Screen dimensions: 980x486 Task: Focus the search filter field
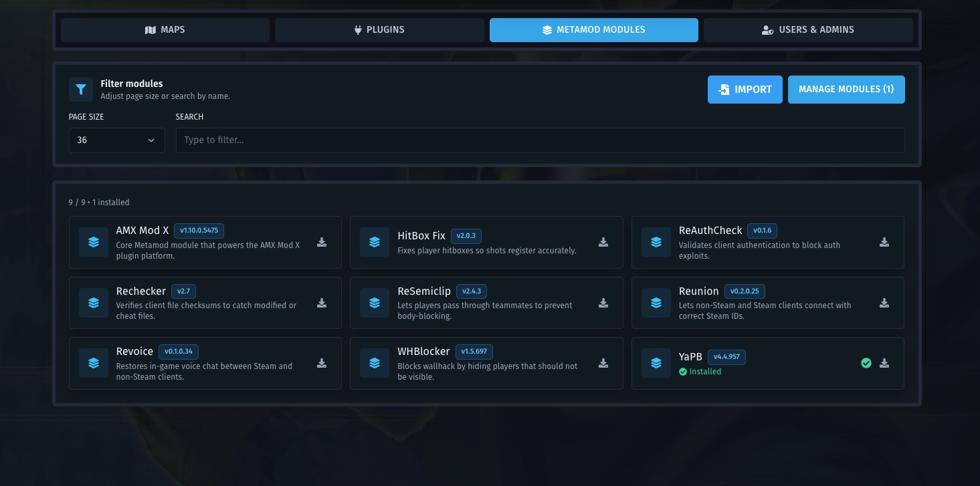541,140
